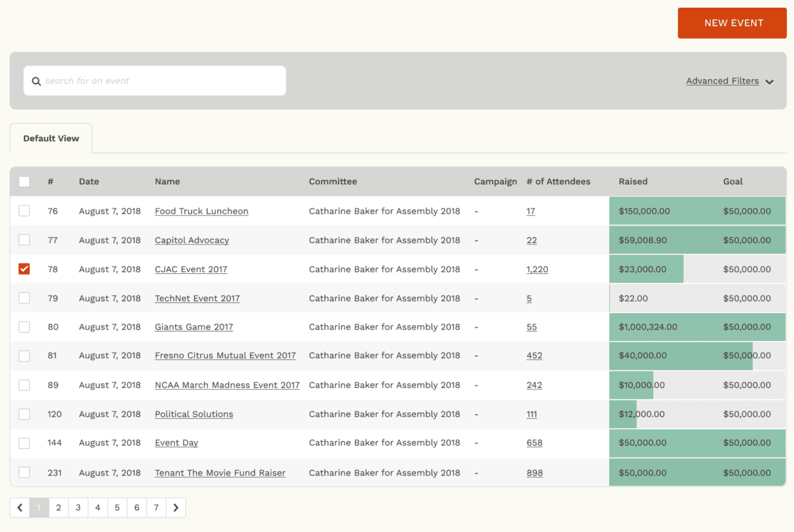Viewport: 794px width, 532px height.
Task: Click $23,000.00 raised progress bar
Action: pyautogui.click(x=646, y=269)
